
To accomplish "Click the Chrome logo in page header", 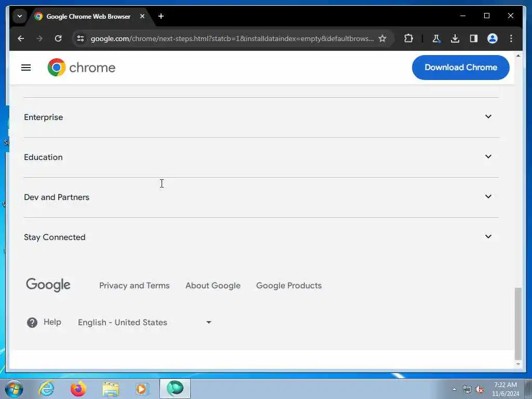I will 82,68.
